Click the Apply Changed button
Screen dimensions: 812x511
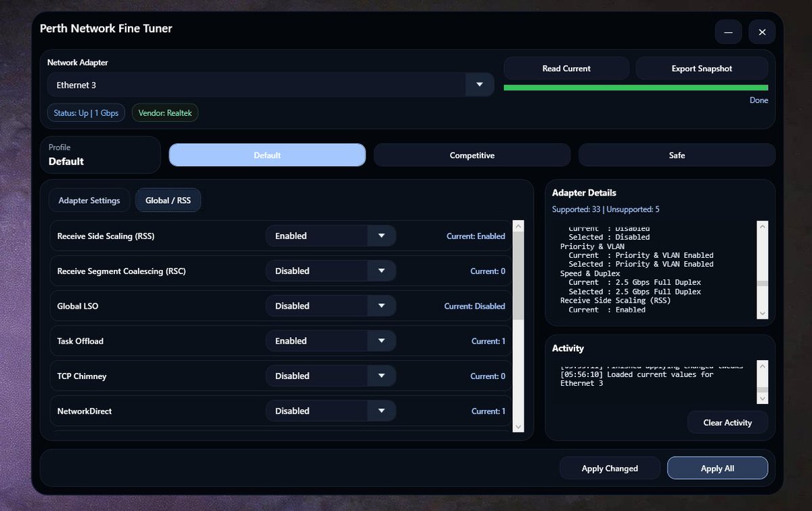pos(610,468)
